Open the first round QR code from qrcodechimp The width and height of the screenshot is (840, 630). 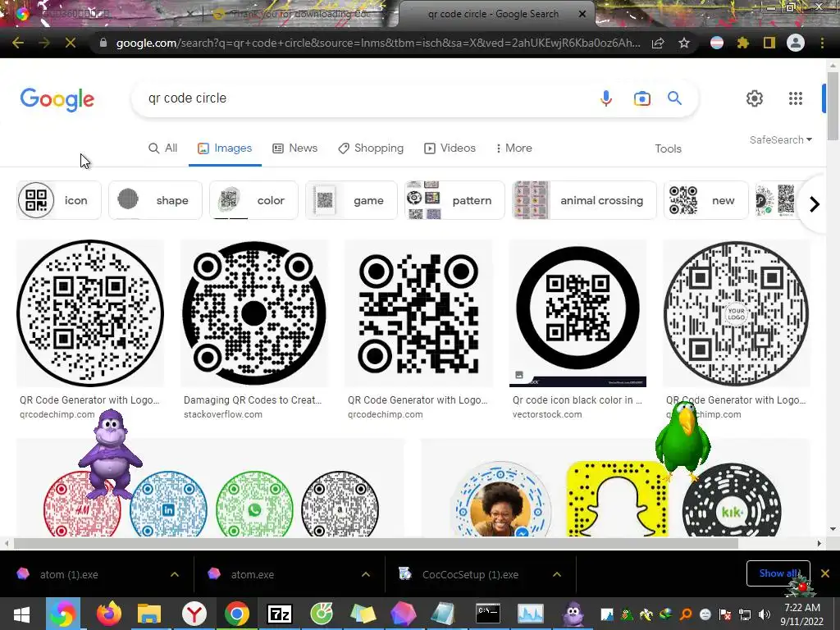[x=90, y=313]
